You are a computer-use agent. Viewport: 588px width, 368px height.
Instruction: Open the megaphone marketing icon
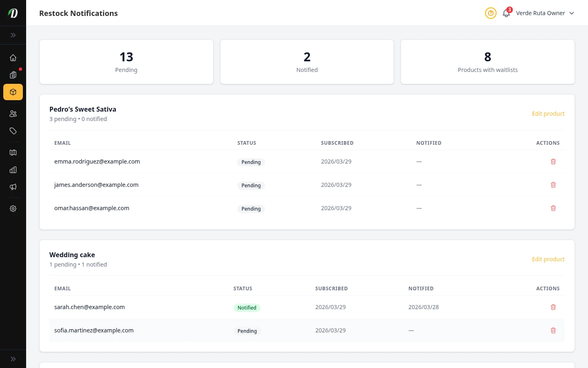(13, 187)
